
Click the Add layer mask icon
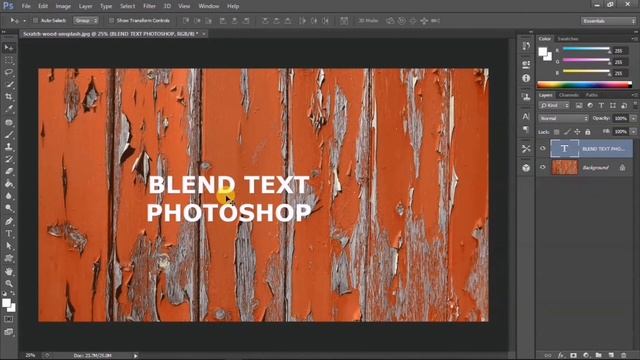point(573,356)
